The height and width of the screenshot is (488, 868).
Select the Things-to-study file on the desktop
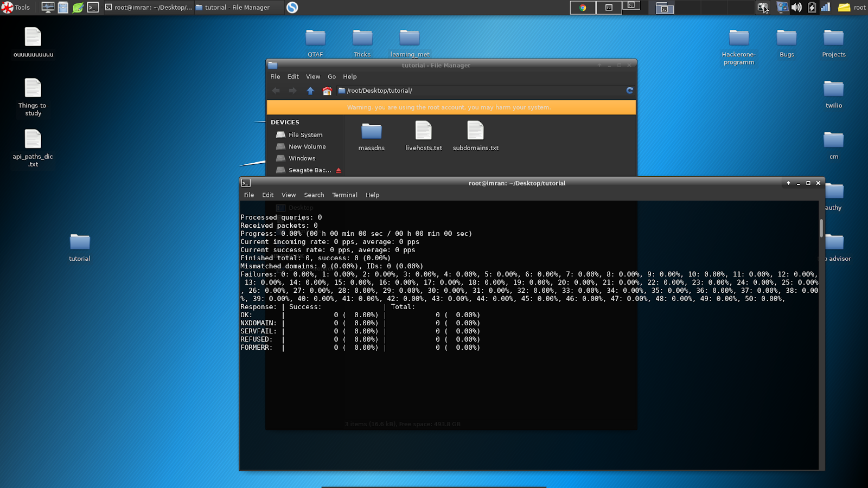(x=33, y=97)
